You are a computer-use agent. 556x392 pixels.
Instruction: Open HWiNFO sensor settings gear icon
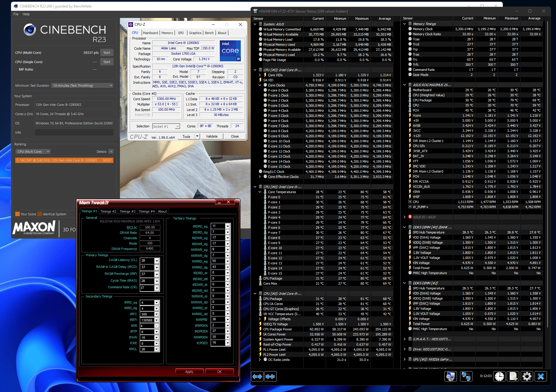[527, 376]
